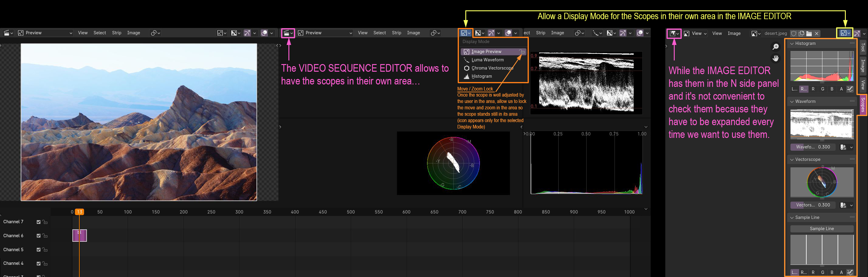
Task: Collapse the Vectorscope panel
Action: 792,159
